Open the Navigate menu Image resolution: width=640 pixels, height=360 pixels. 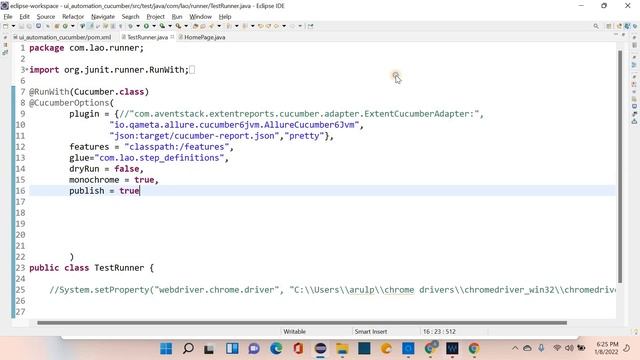[x=103, y=17]
